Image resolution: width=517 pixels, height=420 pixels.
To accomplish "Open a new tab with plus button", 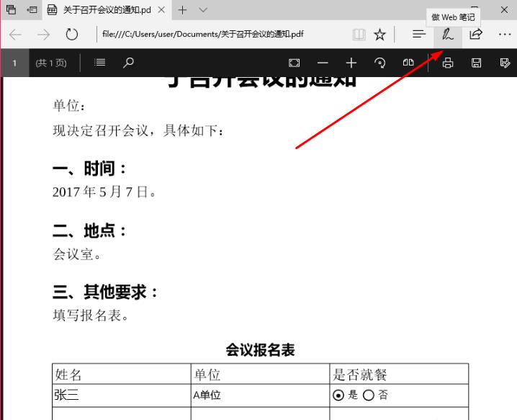I will point(182,10).
